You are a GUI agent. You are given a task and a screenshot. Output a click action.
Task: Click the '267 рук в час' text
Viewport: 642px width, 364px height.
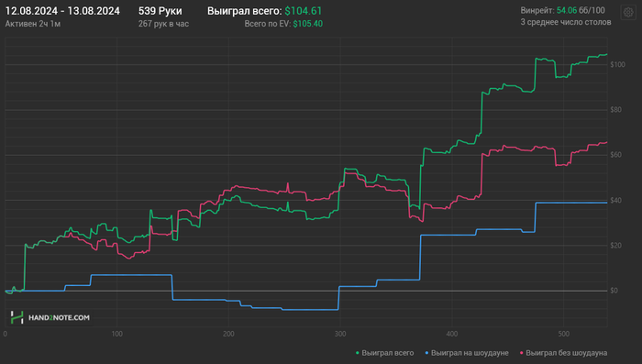tap(163, 24)
